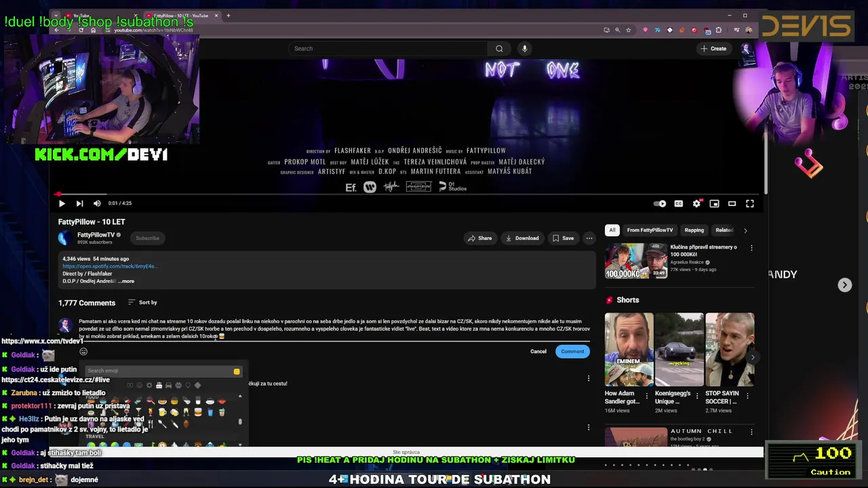Toggle theater mode view
Viewport: 868px width, 488px height.
[732, 203]
